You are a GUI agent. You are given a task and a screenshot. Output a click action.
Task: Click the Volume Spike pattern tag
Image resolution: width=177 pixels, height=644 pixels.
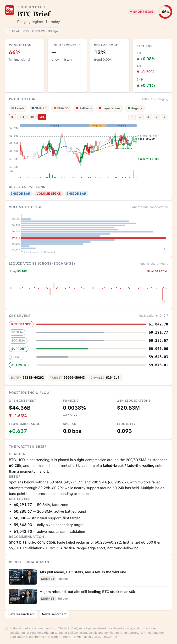(x=49, y=193)
